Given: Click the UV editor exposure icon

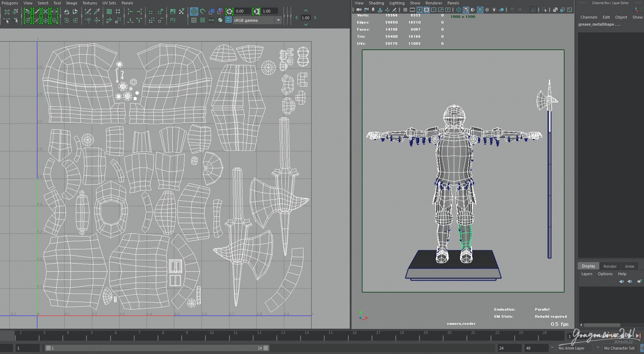Looking at the screenshot, I should (229, 11).
